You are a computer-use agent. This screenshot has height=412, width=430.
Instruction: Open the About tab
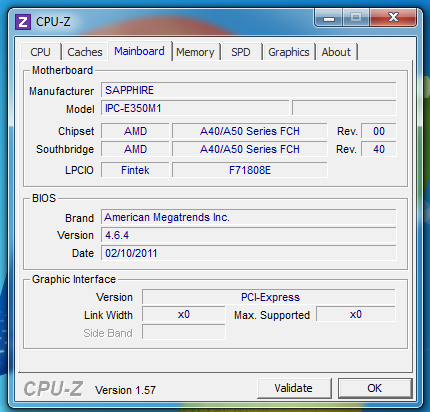point(336,52)
